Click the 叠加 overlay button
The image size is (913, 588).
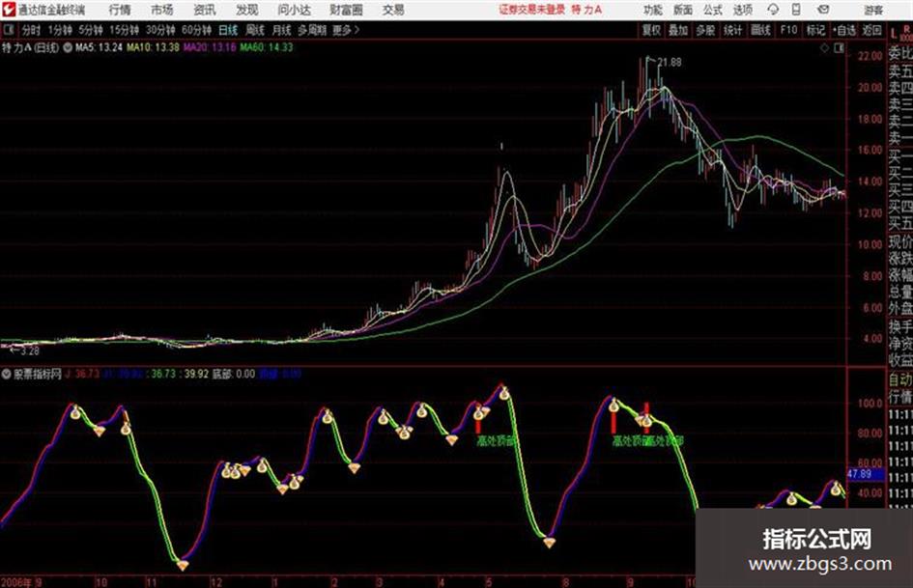[678, 30]
